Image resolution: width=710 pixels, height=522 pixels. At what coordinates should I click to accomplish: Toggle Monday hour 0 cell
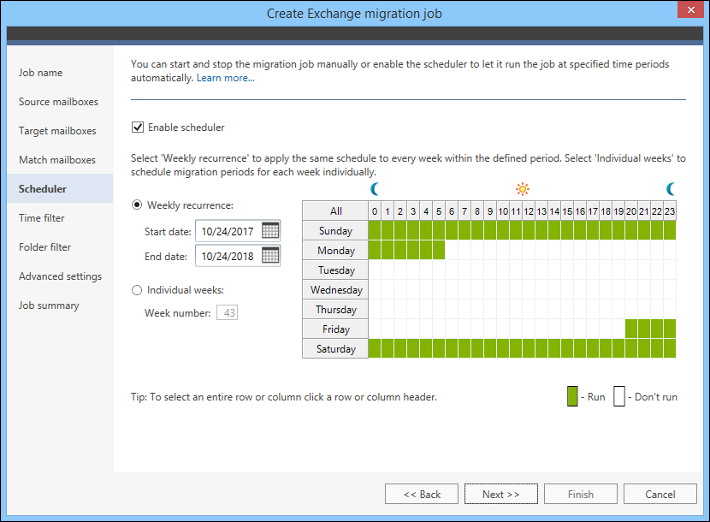coord(374,250)
